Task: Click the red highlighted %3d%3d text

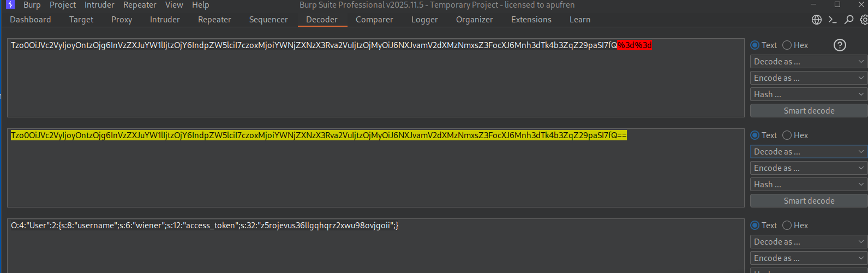Action: 634,45
